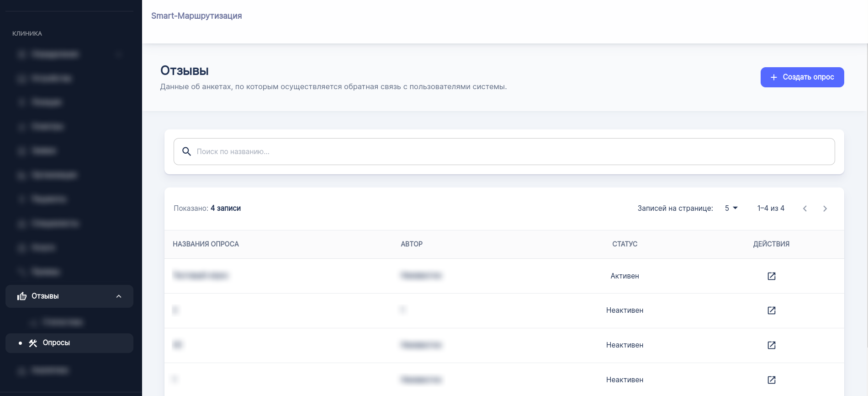The image size is (868, 396).
Task: Click the АВТОР column header
Action: point(412,244)
